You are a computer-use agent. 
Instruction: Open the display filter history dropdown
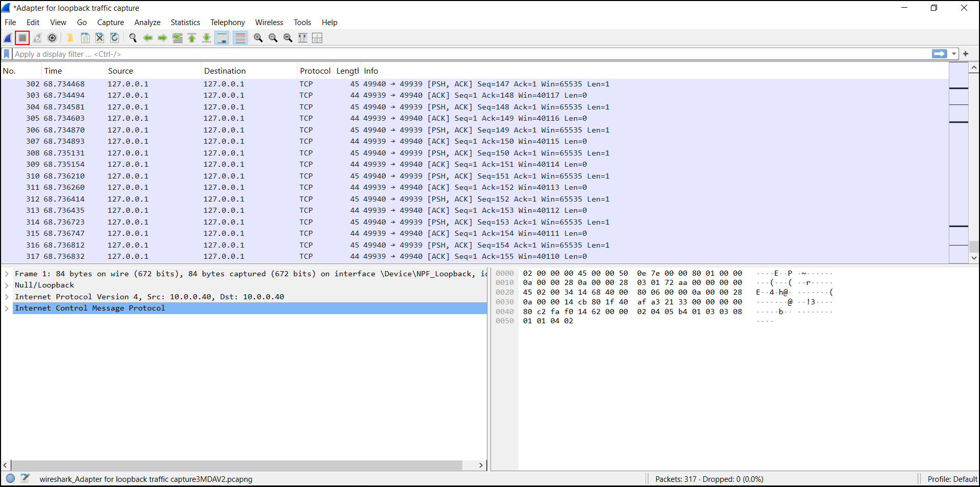coord(954,54)
